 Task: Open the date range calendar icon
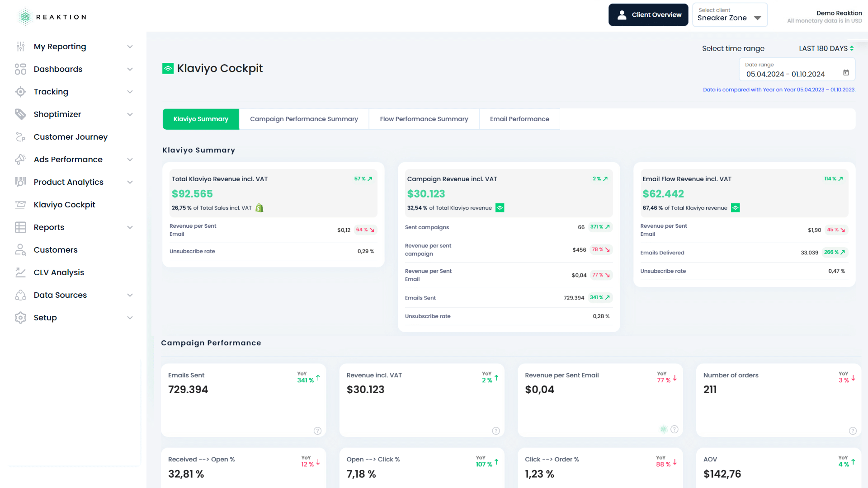coord(846,73)
